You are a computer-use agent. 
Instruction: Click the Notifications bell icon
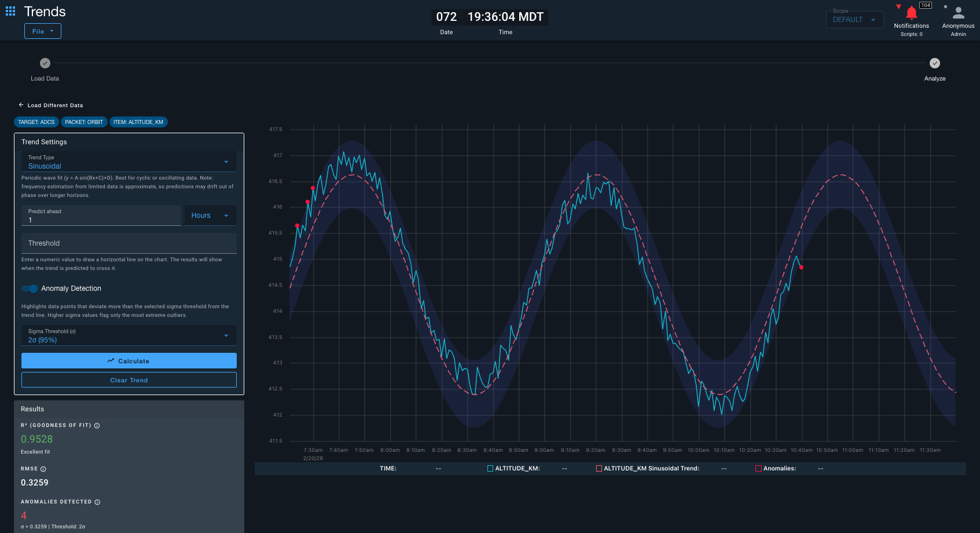[x=911, y=13]
